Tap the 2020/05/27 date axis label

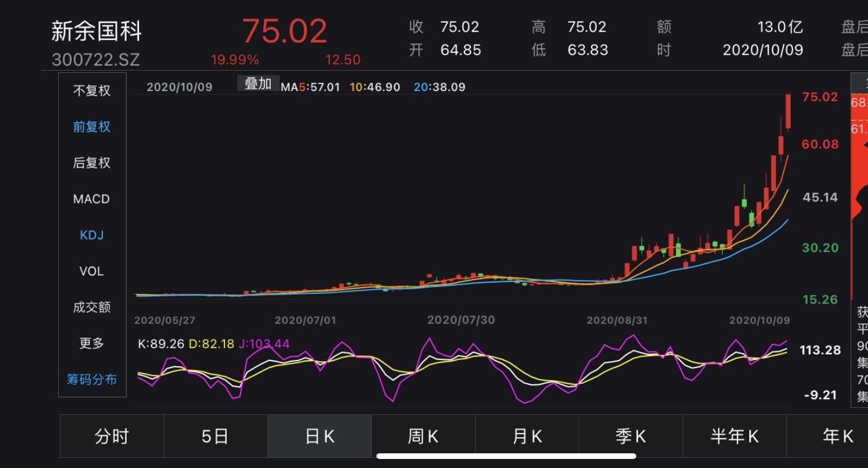coord(164,320)
